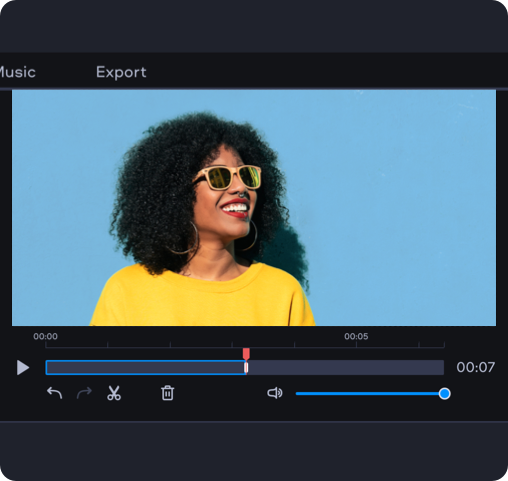Click the last tick on the timeline ruler
Screen dimensions: 508x481
(x=444, y=345)
